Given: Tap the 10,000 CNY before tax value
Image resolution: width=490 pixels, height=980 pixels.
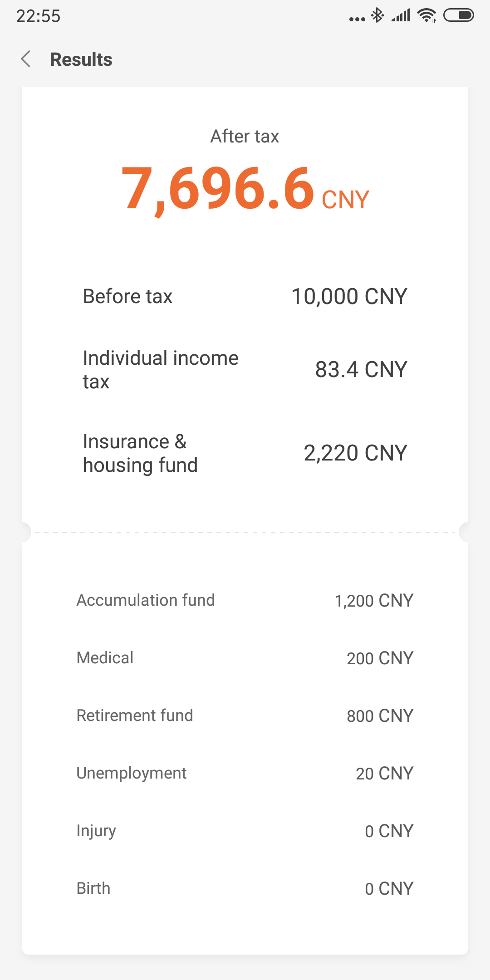Looking at the screenshot, I should [x=349, y=296].
